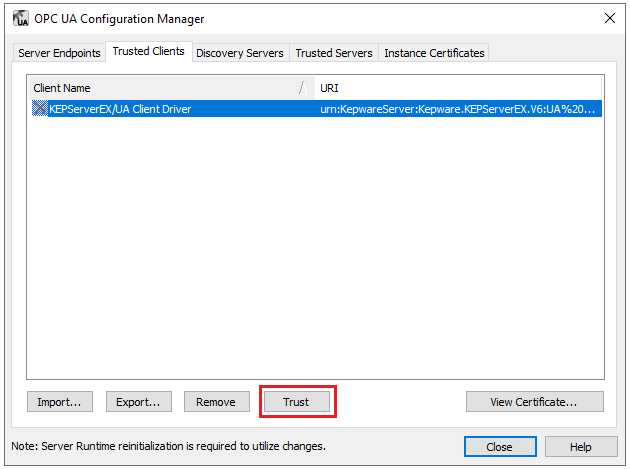Click the Trust button
This screenshot has height=469, width=630.
297,401
